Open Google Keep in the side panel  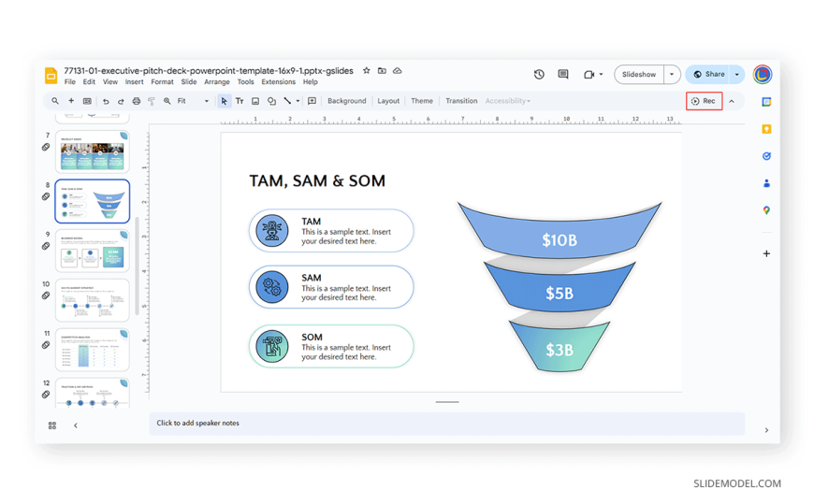(766, 129)
